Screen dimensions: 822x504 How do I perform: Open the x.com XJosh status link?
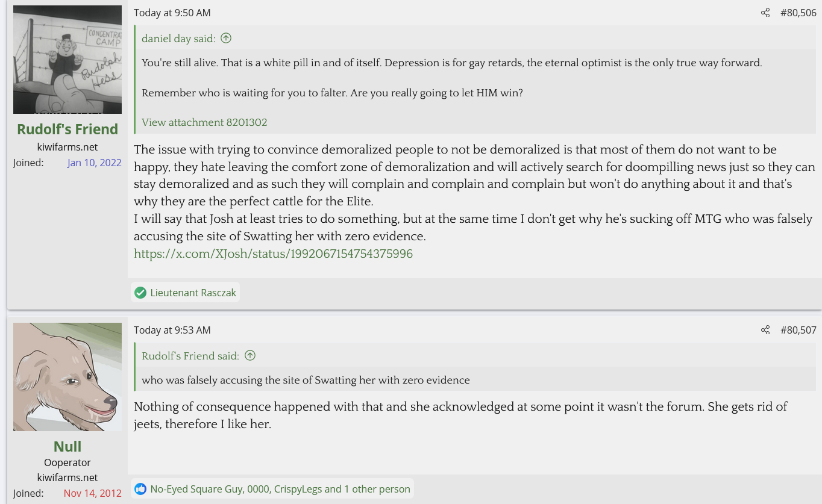[273, 254]
